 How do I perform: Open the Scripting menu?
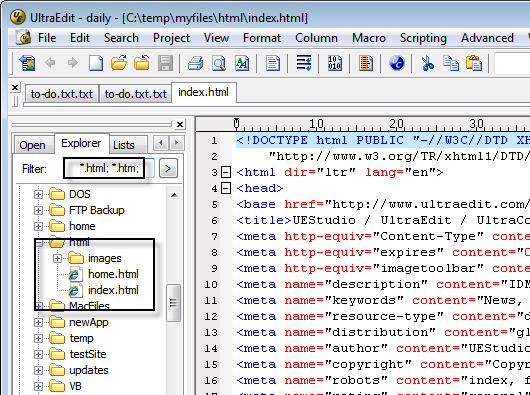point(423,38)
